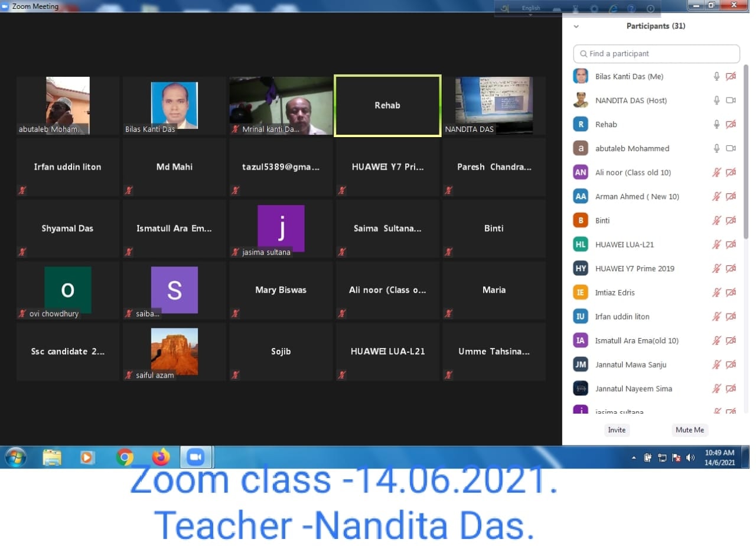Click the video-off icon beside Rehab
This screenshot has height=546, width=756.
pos(731,125)
